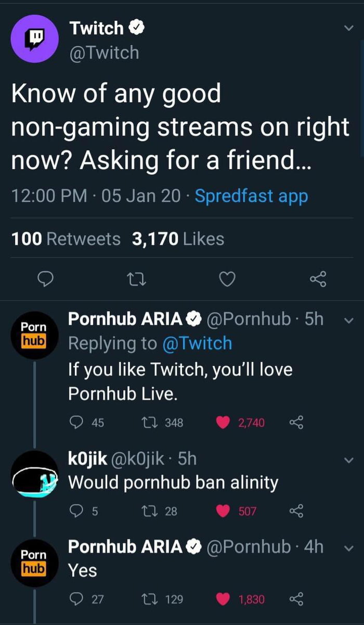This screenshot has width=364, height=625.
Task: Reply to the Twitch tweet
Action: pyautogui.click(x=46, y=279)
